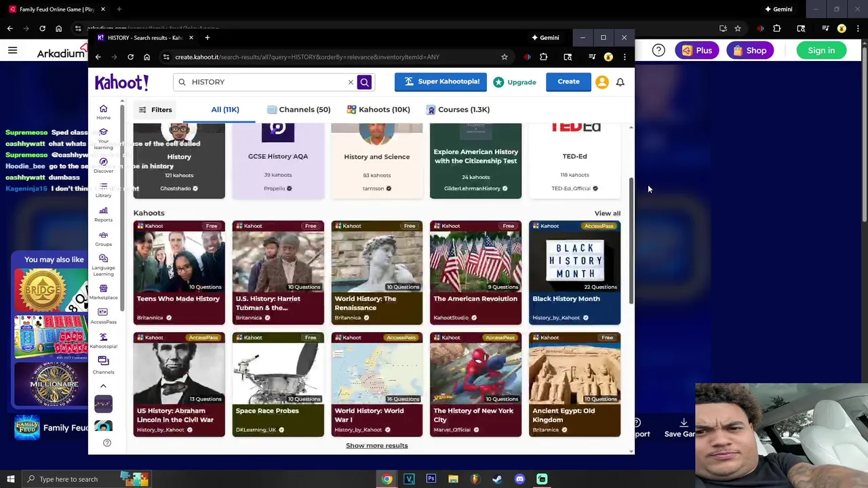Open Black History Month kahoot
The width and height of the screenshot is (868, 488).
pyautogui.click(x=574, y=272)
